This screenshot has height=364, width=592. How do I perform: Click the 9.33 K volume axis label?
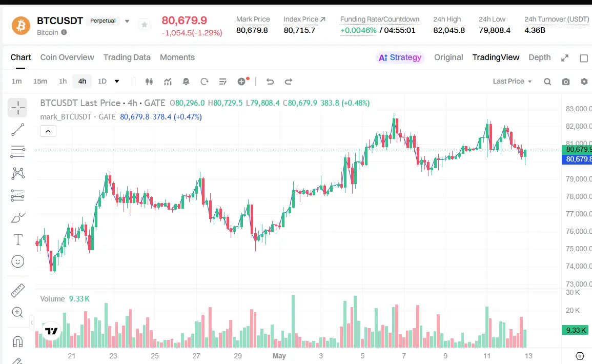coord(576,330)
